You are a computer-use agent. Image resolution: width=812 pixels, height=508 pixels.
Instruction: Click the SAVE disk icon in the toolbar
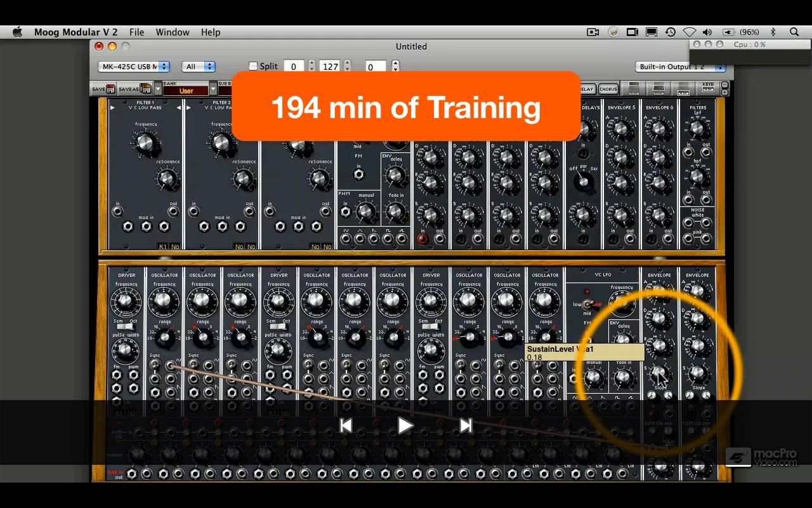coord(110,89)
